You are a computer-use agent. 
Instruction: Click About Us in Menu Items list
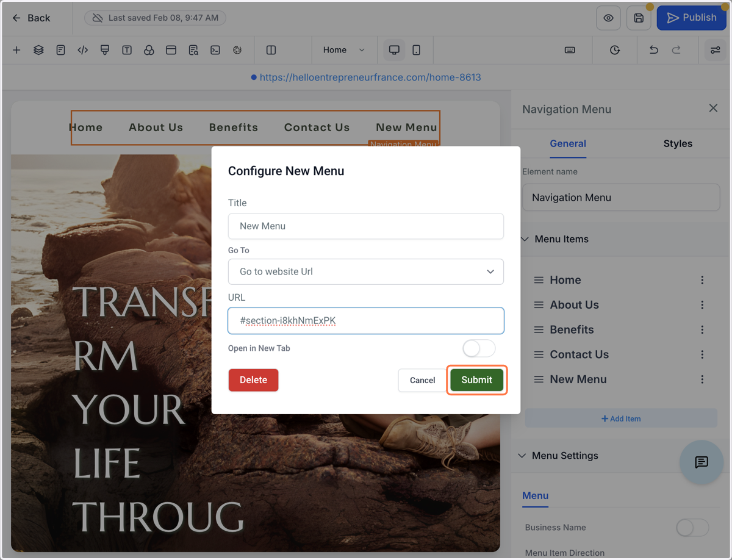click(574, 305)
